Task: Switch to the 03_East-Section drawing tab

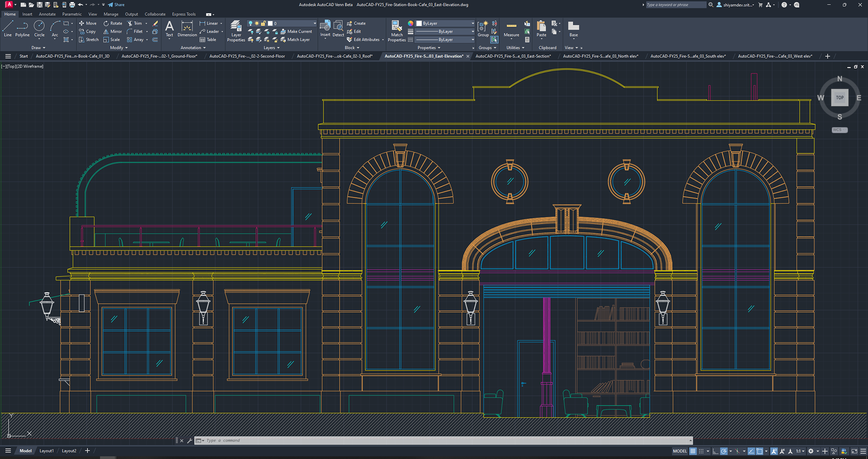Action: (513, 56)
